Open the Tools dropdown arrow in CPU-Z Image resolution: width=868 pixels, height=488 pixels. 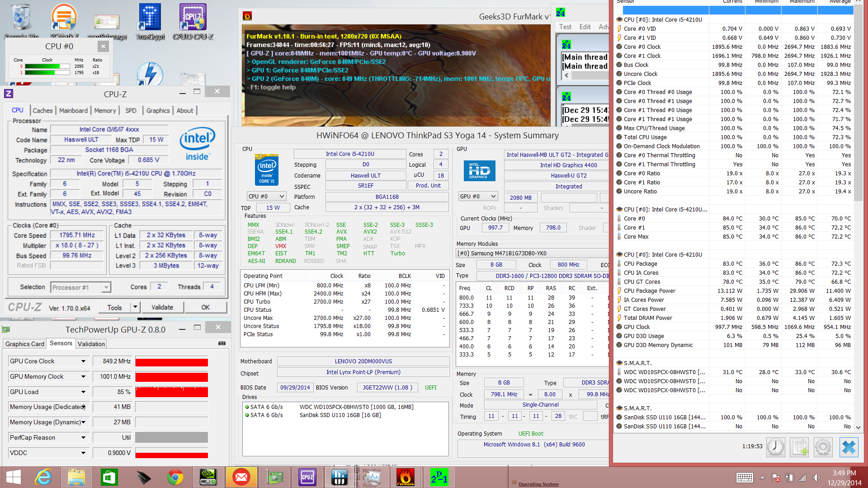click(x=135, y=307)
